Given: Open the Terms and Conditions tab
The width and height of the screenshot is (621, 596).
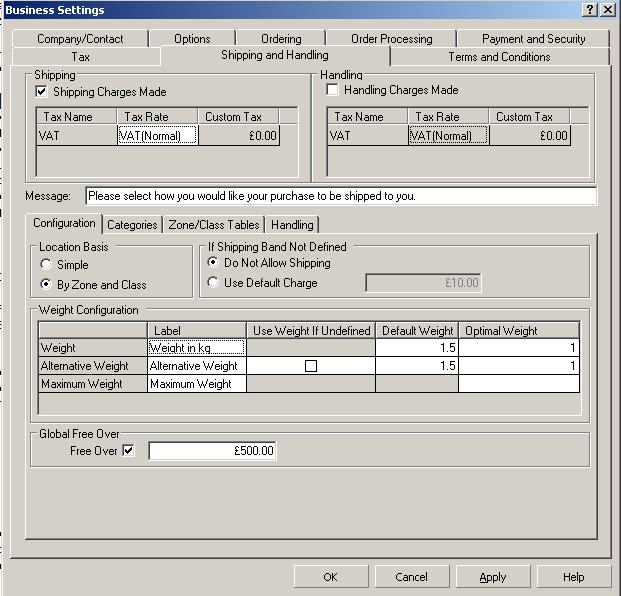Looking at the screenshot, I should tap(498, 57).
